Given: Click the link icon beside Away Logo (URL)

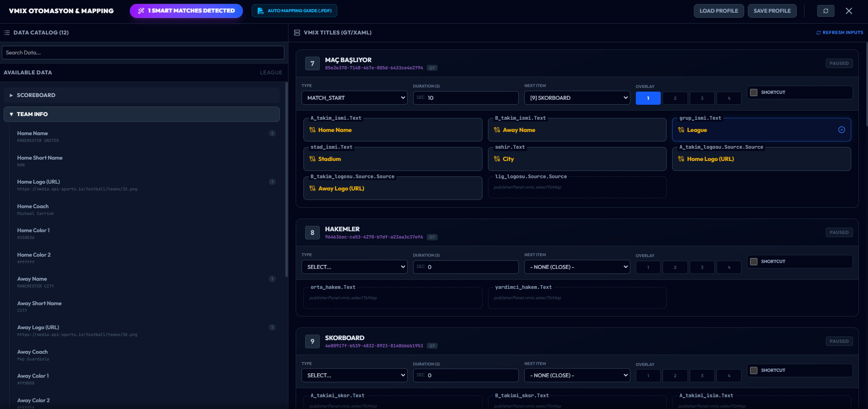Looking at the screenshot, I should coord(312,189).
